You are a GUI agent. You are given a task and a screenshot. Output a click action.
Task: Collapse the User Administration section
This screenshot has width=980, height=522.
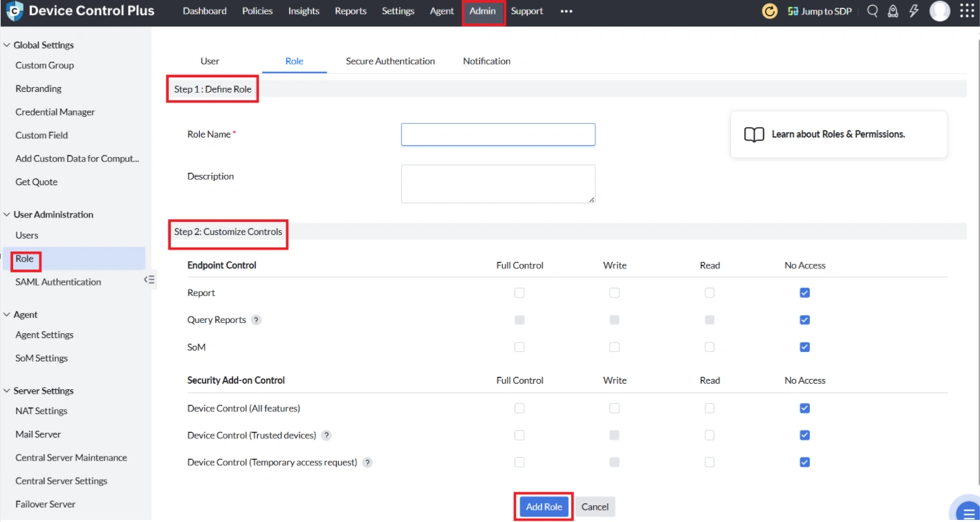pos(7,214)
